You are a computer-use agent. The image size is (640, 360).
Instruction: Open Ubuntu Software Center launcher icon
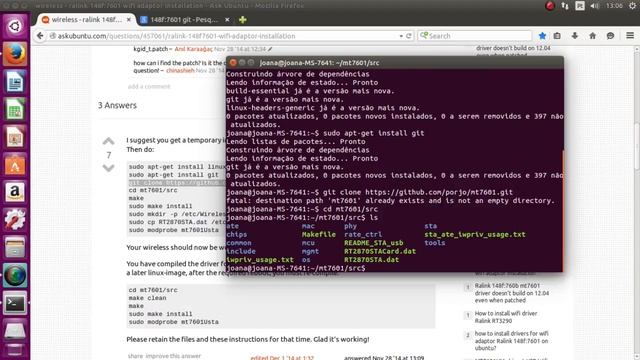[x=15, y=165]
